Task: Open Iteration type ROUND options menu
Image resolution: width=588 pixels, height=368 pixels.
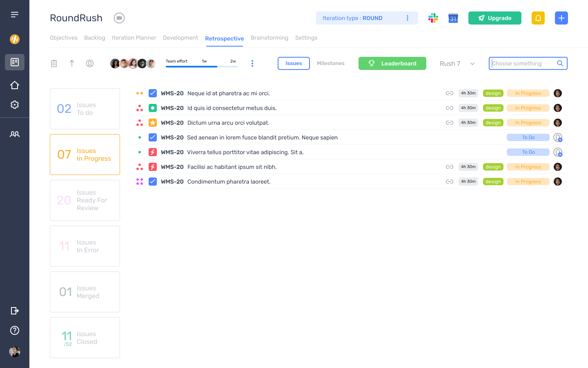Action: (408, 18)
